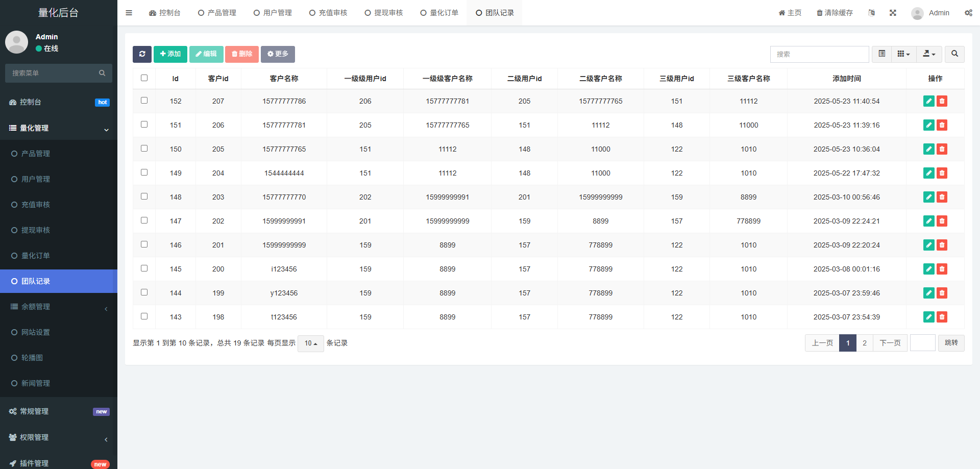Viewport: 980px width, 469px height.
Task: Open 充值审核 in the sidebar menu
Action: (36, 205)
